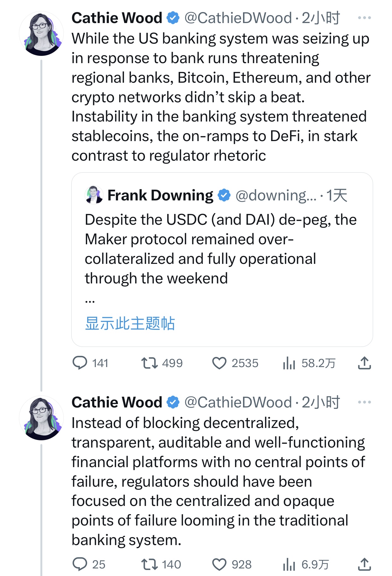The width and height of the screenshot is (392, 576).
Task: Click the Frank Downing display name
Action: pyautogui.click(x=160, y=195)
